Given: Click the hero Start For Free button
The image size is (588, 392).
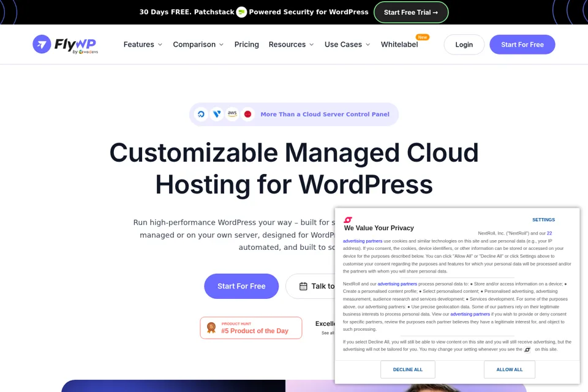Looking at the screenshot, I should click(241, 286).
